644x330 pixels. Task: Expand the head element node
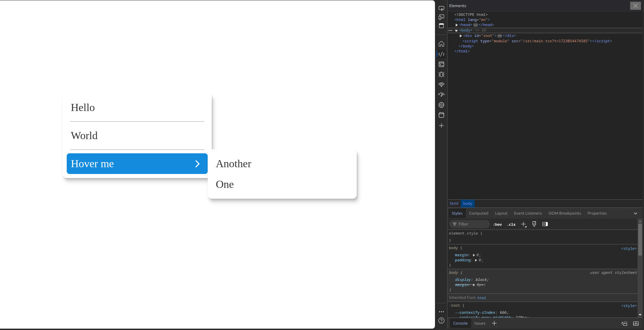click(x=457, y=25)
